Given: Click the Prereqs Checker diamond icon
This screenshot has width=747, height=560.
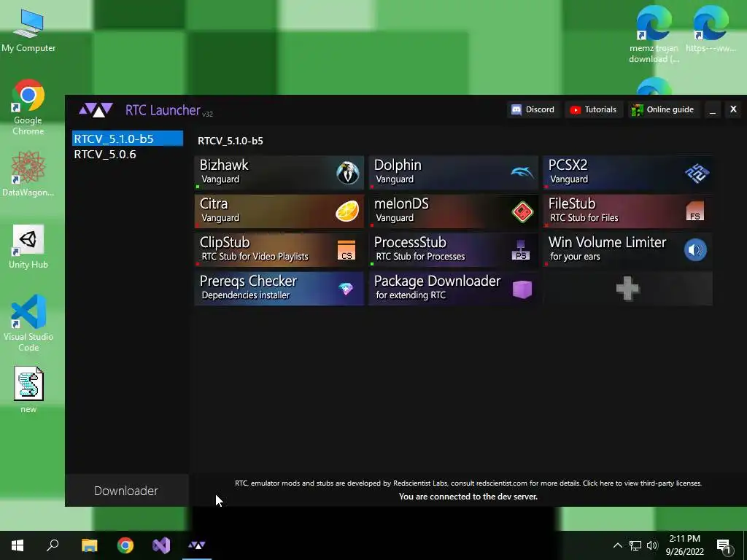Looking at the screenshot, I should point(345,289).
